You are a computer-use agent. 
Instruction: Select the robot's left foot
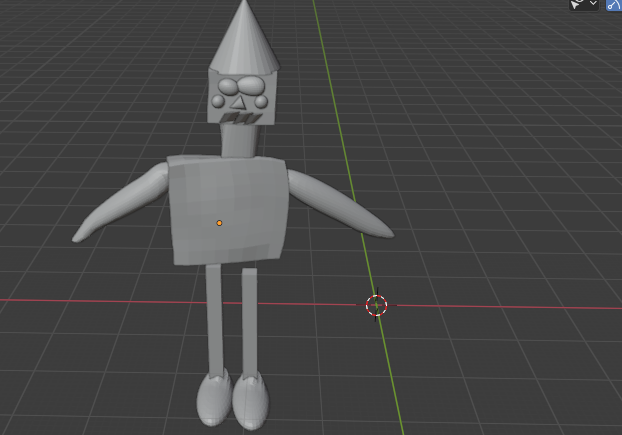[212, 398]
